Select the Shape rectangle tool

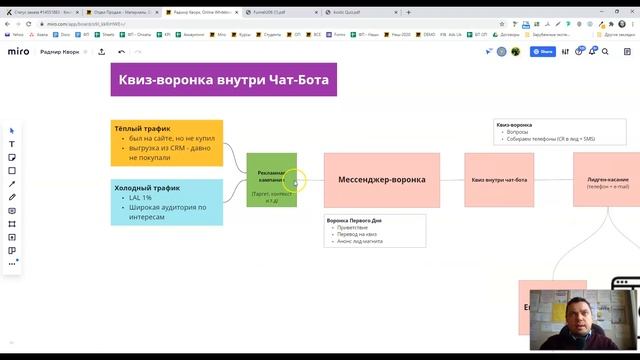tap(12, 171)
